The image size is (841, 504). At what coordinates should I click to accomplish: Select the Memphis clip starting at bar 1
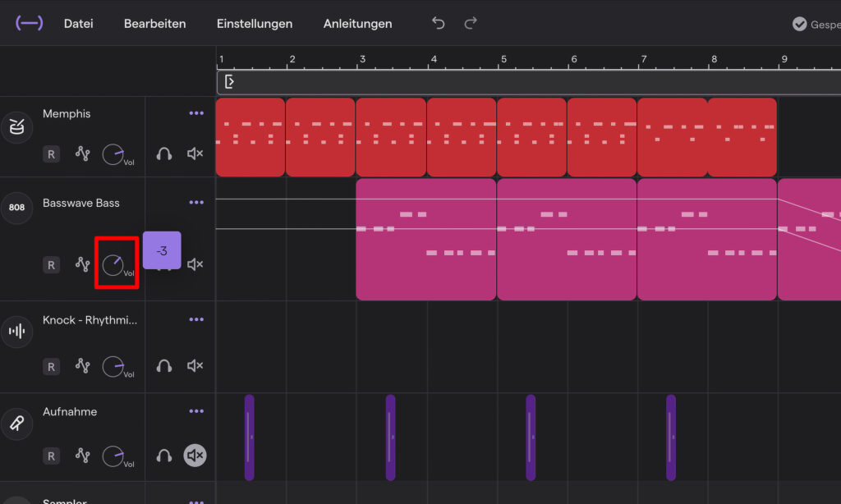250,137
